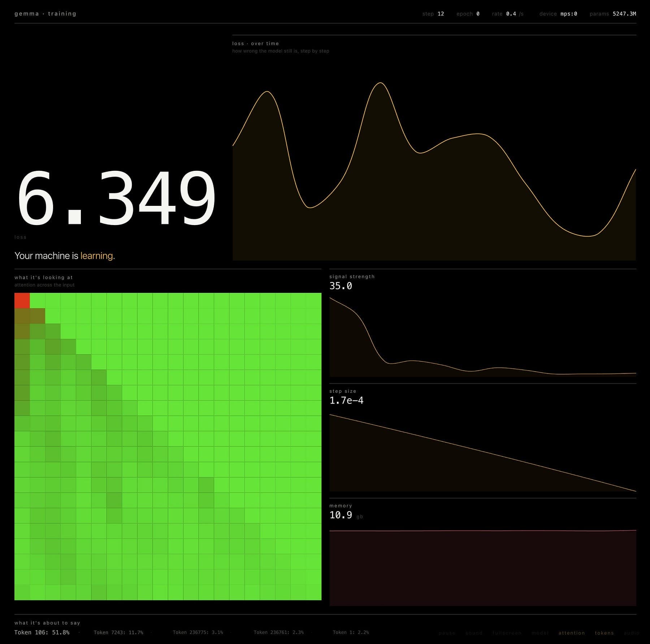Open the model option in bottom bar
Screen dimensions: 650x644
pyautogui.click(x=540, y=633)
